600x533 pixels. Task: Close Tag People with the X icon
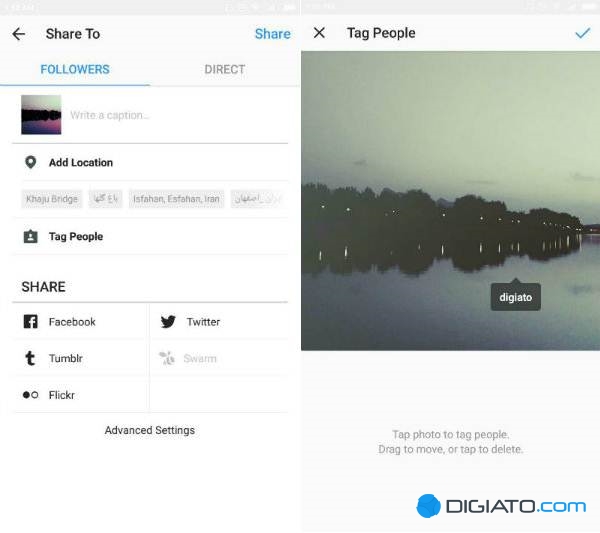click(x=319, y=33)
